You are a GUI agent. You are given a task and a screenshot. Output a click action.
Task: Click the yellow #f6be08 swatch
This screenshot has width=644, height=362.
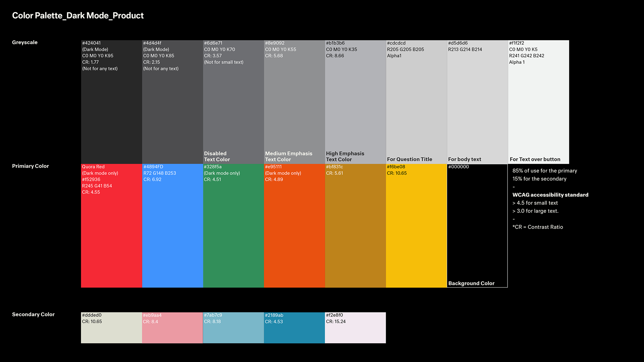click(x=416, y=235)
